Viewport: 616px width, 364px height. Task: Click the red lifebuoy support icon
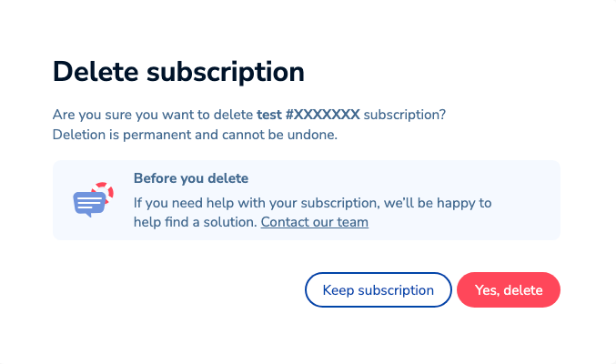pos(105,190)
